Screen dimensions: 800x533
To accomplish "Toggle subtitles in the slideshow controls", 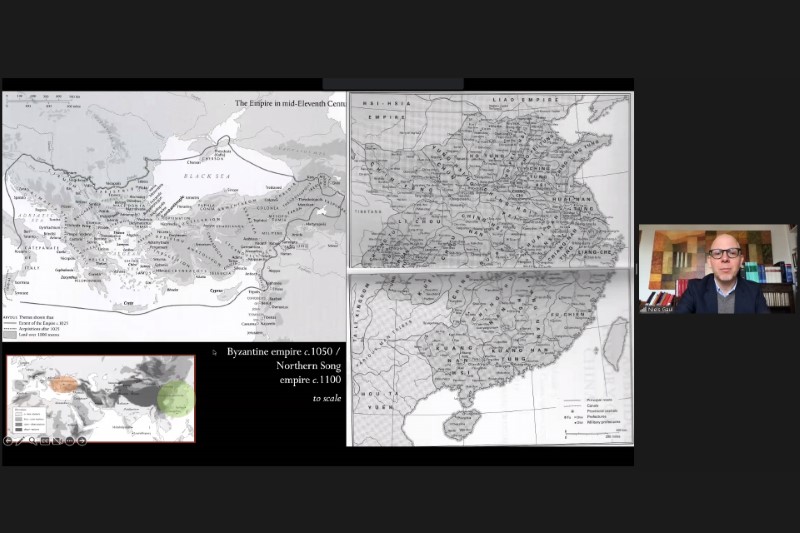I will [45, 441].
